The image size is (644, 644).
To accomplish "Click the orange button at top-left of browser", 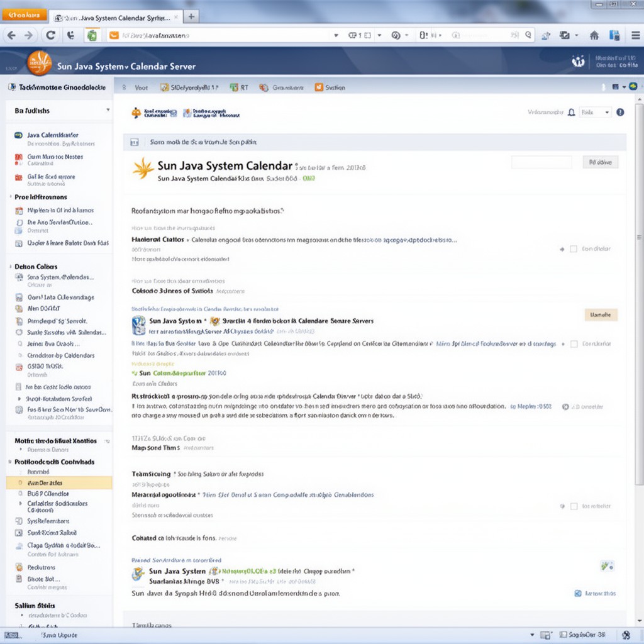I will click(x=25, y=15).
